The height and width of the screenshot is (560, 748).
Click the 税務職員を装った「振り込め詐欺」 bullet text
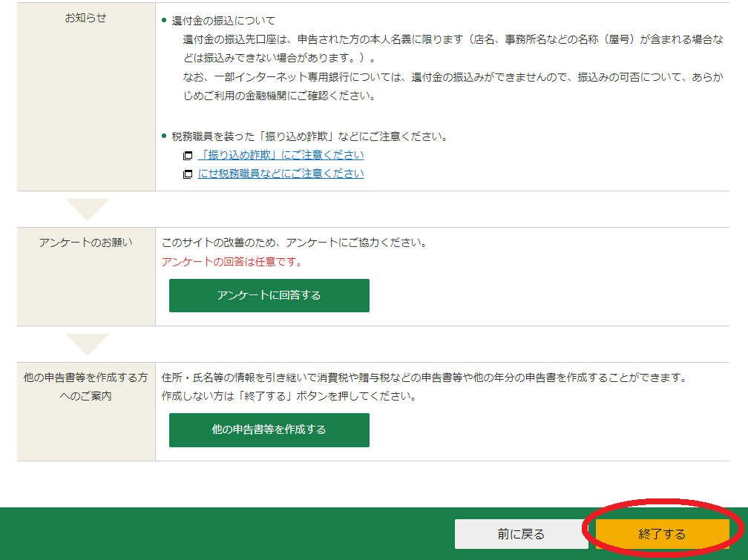tap(310, 137)
